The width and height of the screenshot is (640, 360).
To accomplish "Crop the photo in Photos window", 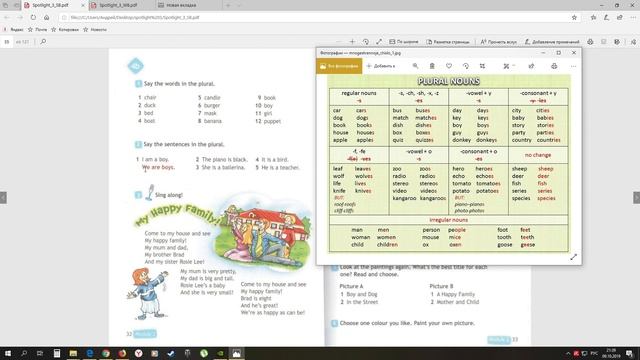I will tap(482, 66).
